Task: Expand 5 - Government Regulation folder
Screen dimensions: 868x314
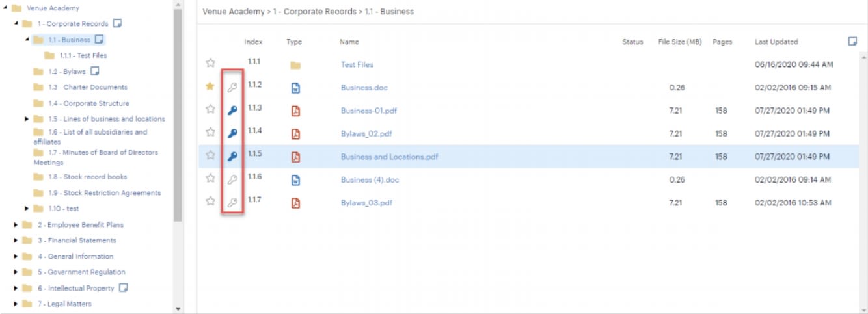Action: pos(16,272)
